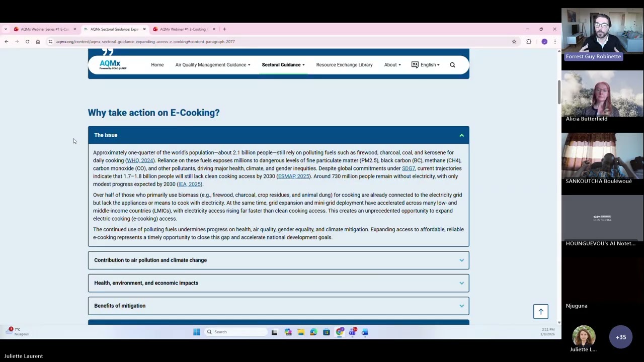Viewport: 644px width, 362px height.
Task: Change language from English dropdown
Action: 430,65
